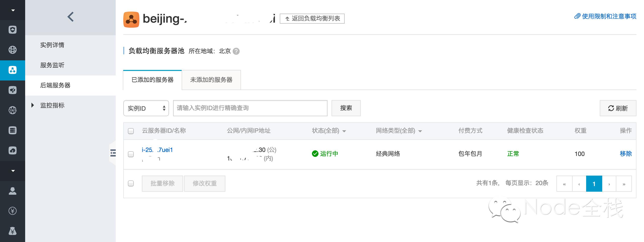Collapse the top dark sidebar caret

(x=13, y=10)
